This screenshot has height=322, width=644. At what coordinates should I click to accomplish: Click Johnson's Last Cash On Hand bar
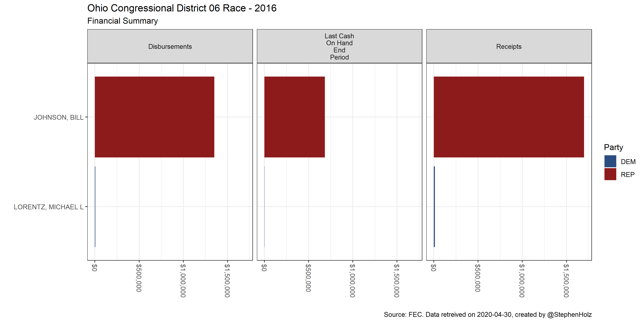(294, 117)
